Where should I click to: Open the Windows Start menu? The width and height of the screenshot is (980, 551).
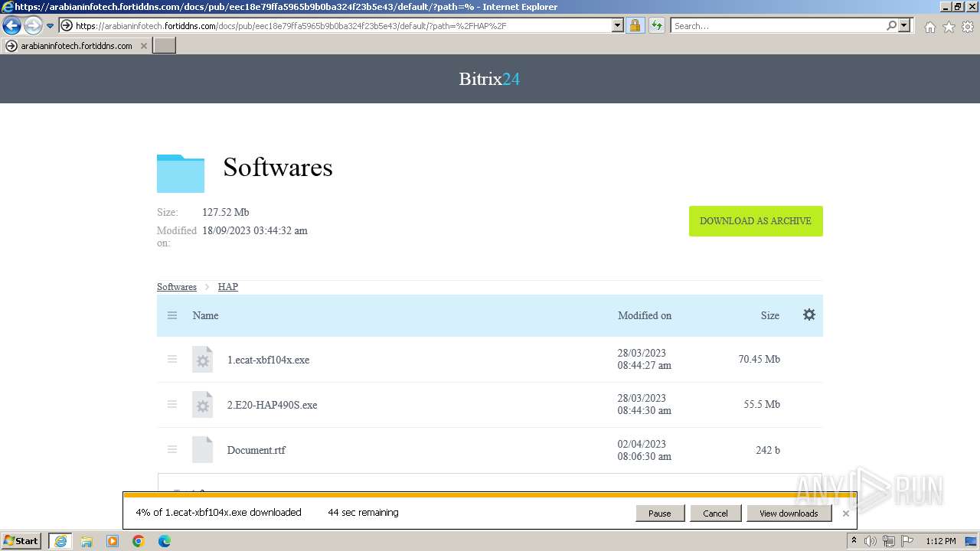[21, 541]
